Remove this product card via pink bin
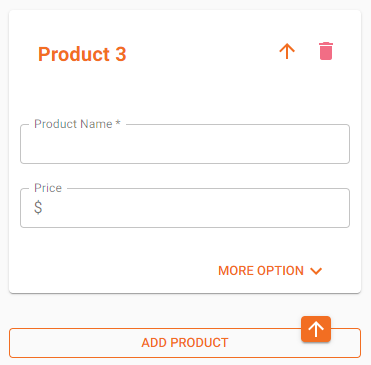Image resolution: width=371 pixels, height=365 pixels. [x=326, y=51]
